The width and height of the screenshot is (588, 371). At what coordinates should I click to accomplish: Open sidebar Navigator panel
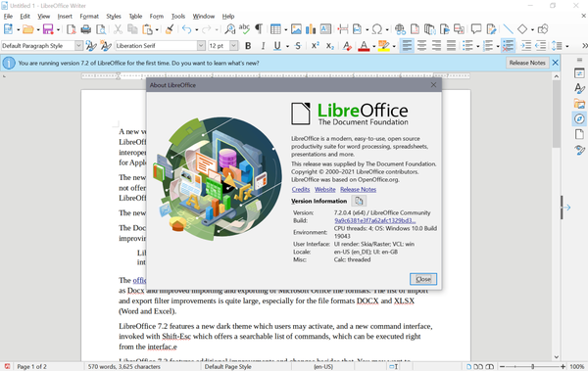[579, 118]
